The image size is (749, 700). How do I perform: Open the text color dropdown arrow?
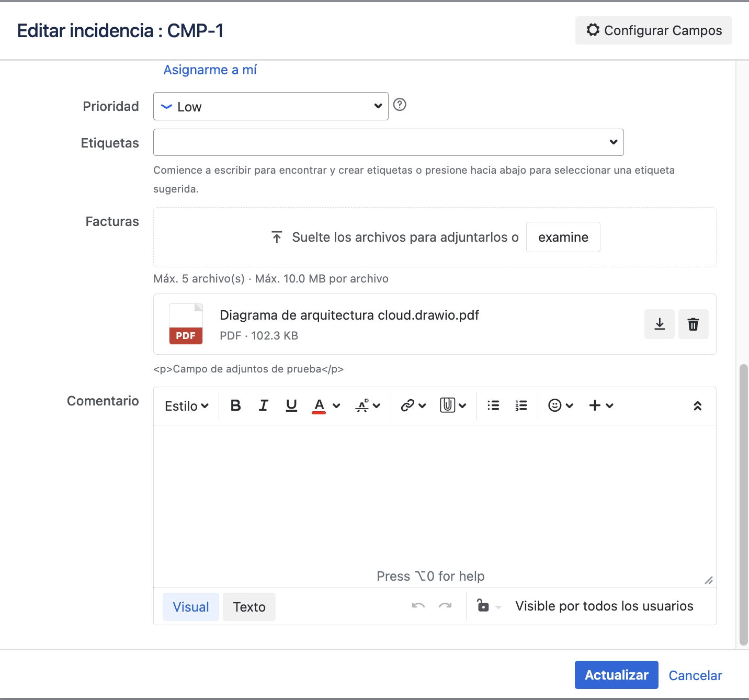336,405
